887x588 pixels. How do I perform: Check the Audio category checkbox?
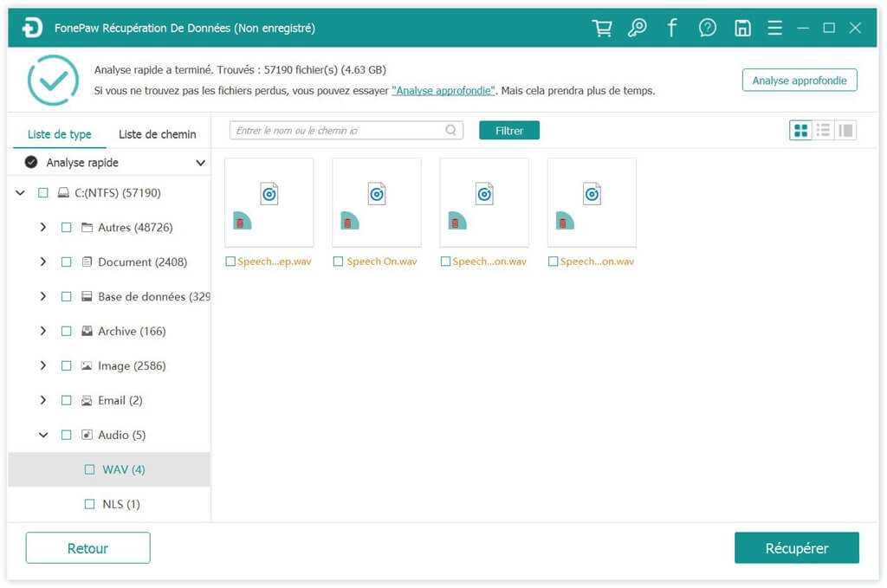click(x=66, y=435)
